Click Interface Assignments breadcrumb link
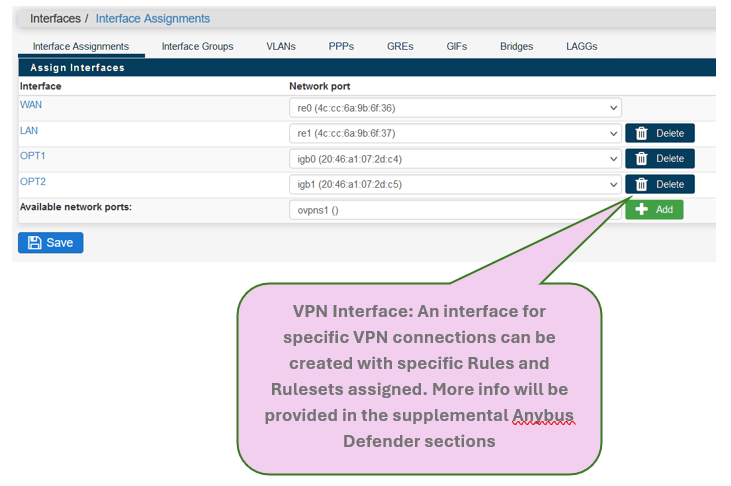The image size is (731, 486). point(153,19)
